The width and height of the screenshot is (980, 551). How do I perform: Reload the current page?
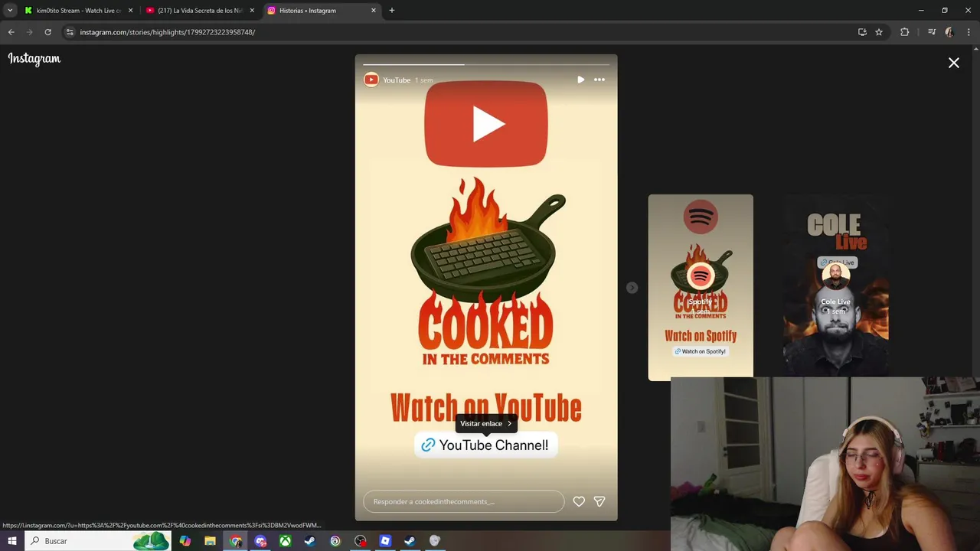(47, 32)
